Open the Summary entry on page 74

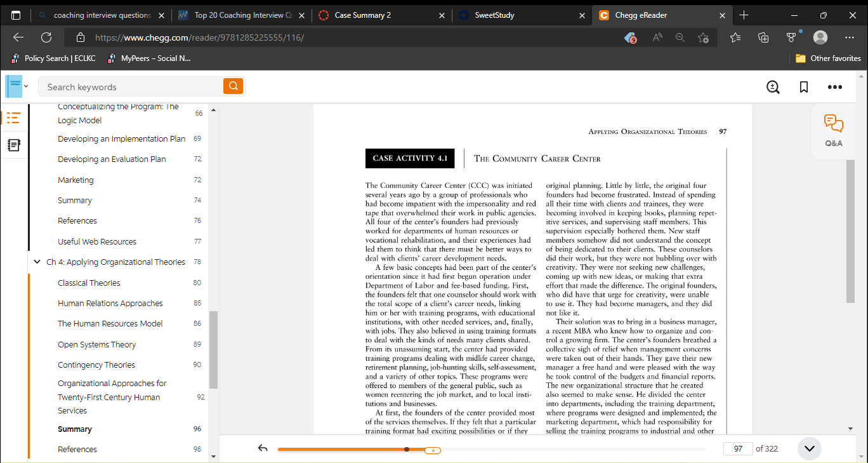(x=75, y=200)
